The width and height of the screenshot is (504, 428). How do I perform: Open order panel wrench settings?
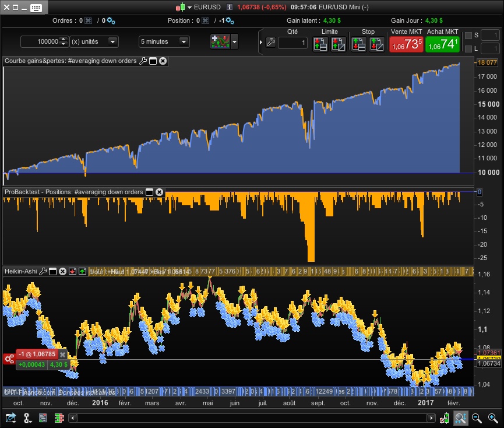click(270, 42)
